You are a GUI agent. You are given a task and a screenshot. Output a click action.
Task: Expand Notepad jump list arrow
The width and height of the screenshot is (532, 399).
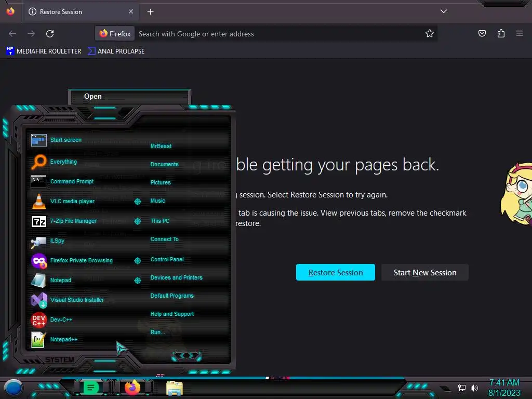(x=137, y=280)
